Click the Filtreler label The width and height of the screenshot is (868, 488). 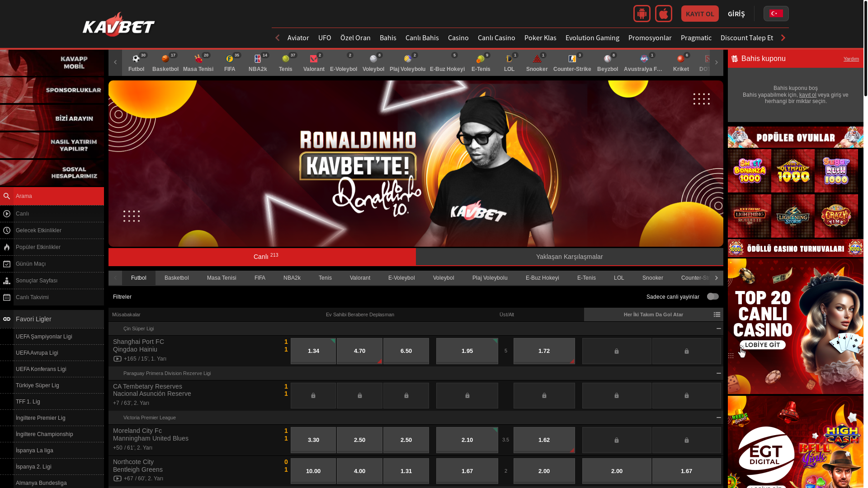122,297
